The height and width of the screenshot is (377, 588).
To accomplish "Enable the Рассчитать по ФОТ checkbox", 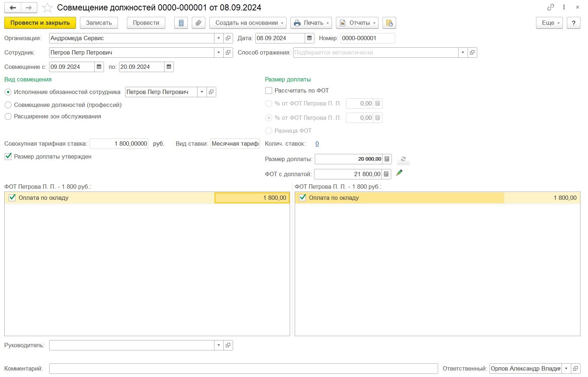I will pyautogui.click(x=269, y=91).
